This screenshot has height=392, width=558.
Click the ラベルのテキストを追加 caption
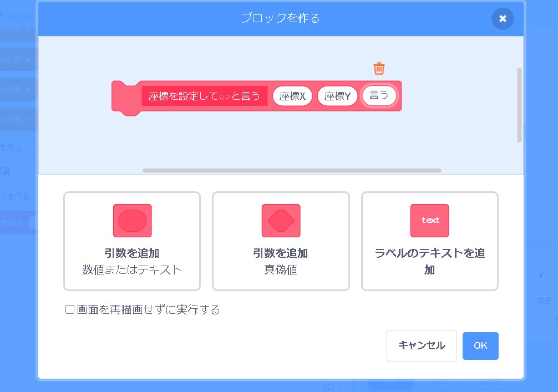click(x=429, y=261)
